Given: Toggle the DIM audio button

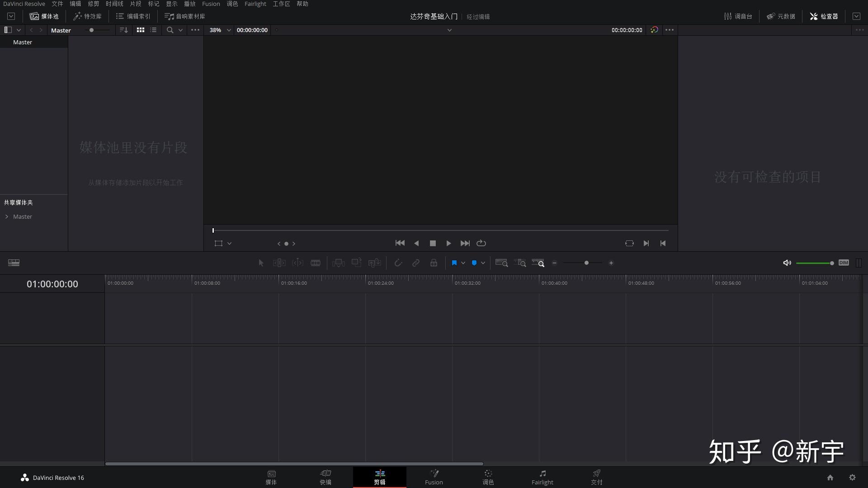Looking at the screenshot, I should [844, 263].
